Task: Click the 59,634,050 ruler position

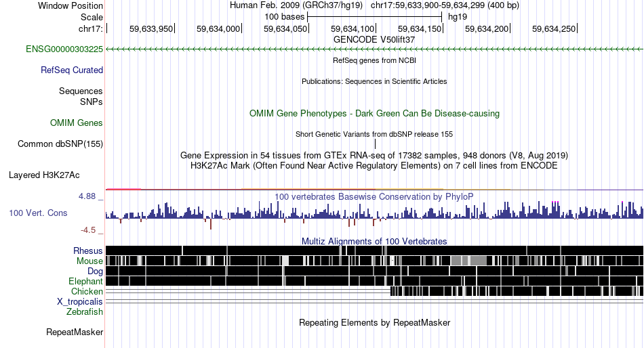Action: (285, 29)
